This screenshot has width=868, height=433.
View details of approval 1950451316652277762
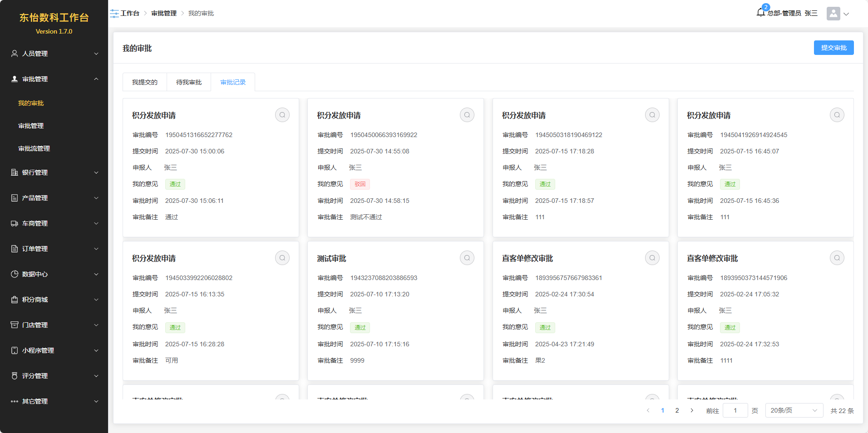tap(282, 115)
